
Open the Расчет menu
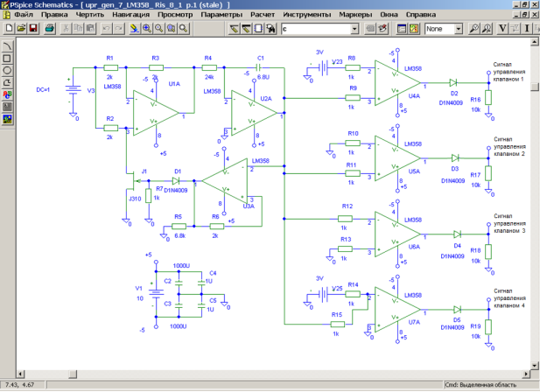[263, 15]
